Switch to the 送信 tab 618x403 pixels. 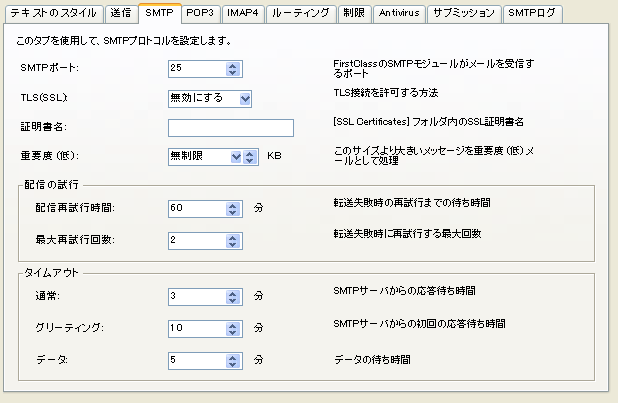click(x=119, y=13)
